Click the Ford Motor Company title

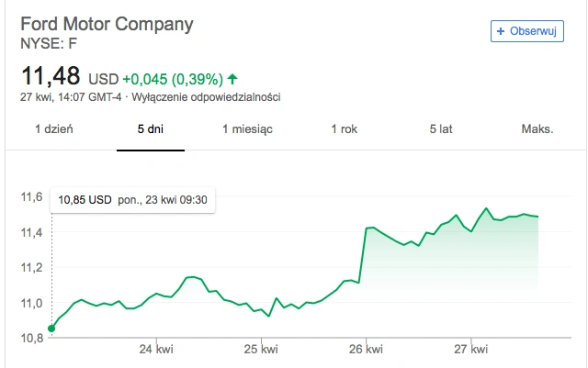coord(107,24)
